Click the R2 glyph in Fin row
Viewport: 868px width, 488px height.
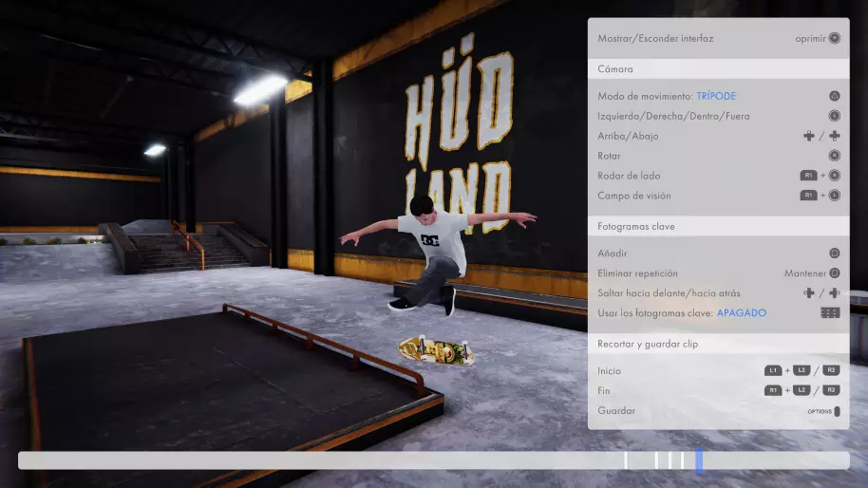[x=831, y=390]
